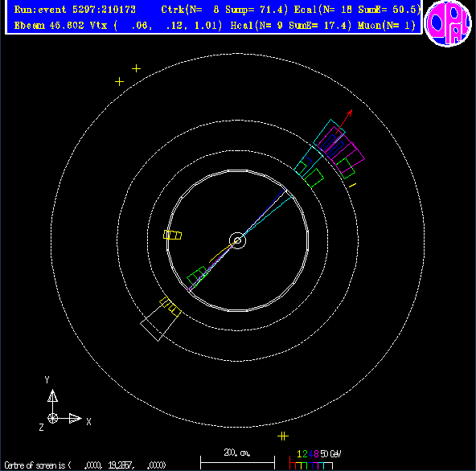Image resolution: width=476 pixels, height=471 pixels.
Task: Click the small yellow dash near the right clusters
Action: click(x=352, y=185)
